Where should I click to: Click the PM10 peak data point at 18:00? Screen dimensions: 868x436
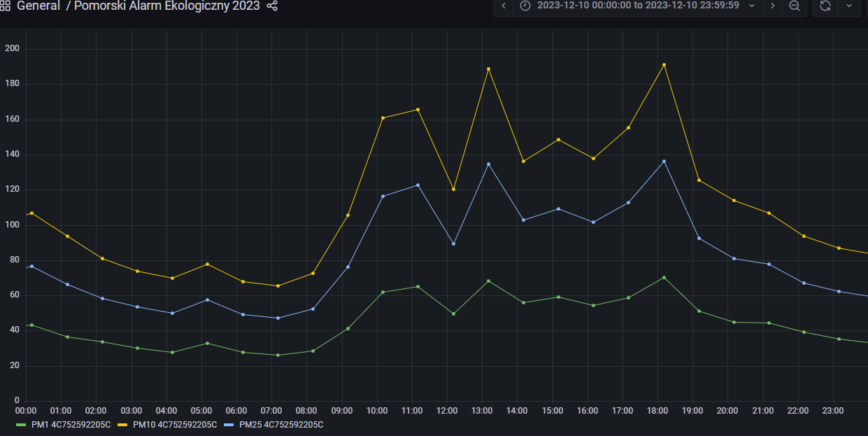664,65
